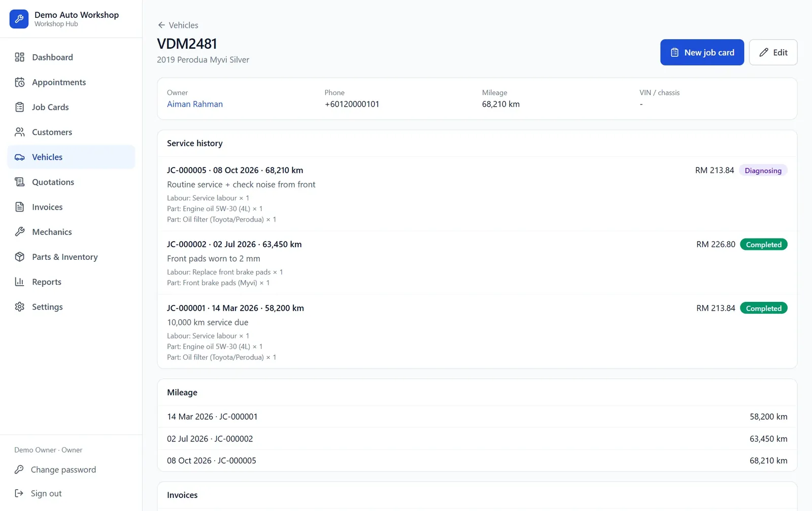Click the Diagnosing status badge
Screen dimensions: 812x511
[x=763, y=171]
